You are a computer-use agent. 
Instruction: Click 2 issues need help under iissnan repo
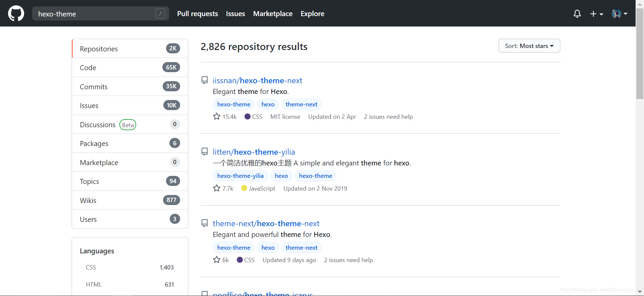(x=388, y=117)
